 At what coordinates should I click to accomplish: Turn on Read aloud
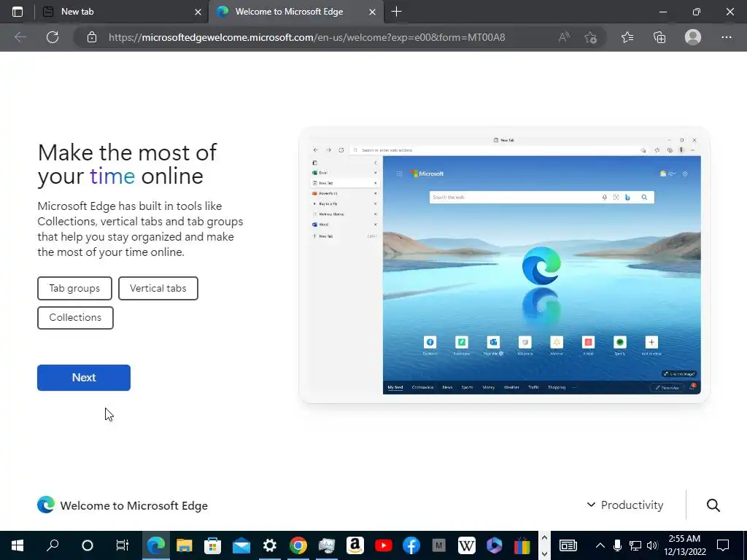[564, 37]
